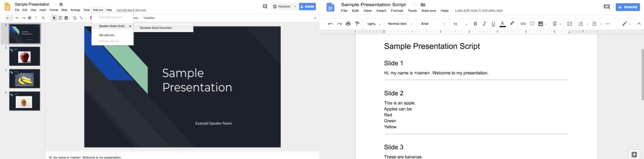644x159 pixels.
Task: Choose Generate Script Document
Action: (x=163, y=28)
